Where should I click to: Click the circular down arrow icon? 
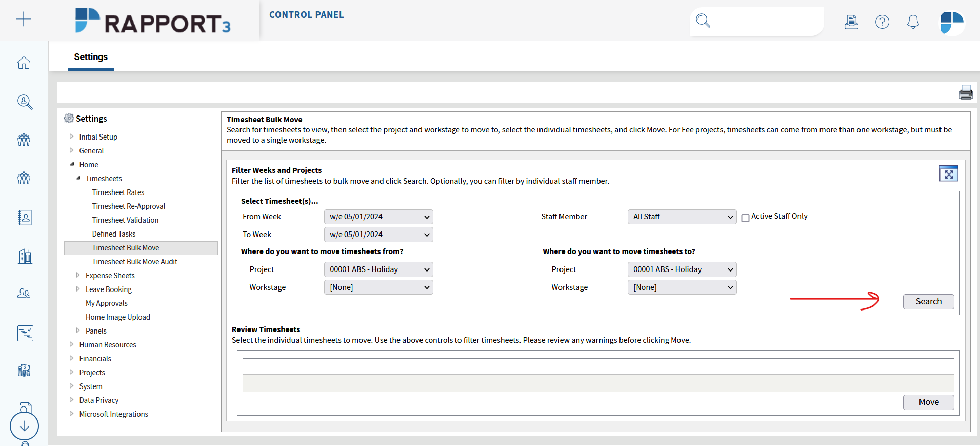point(24,426)
